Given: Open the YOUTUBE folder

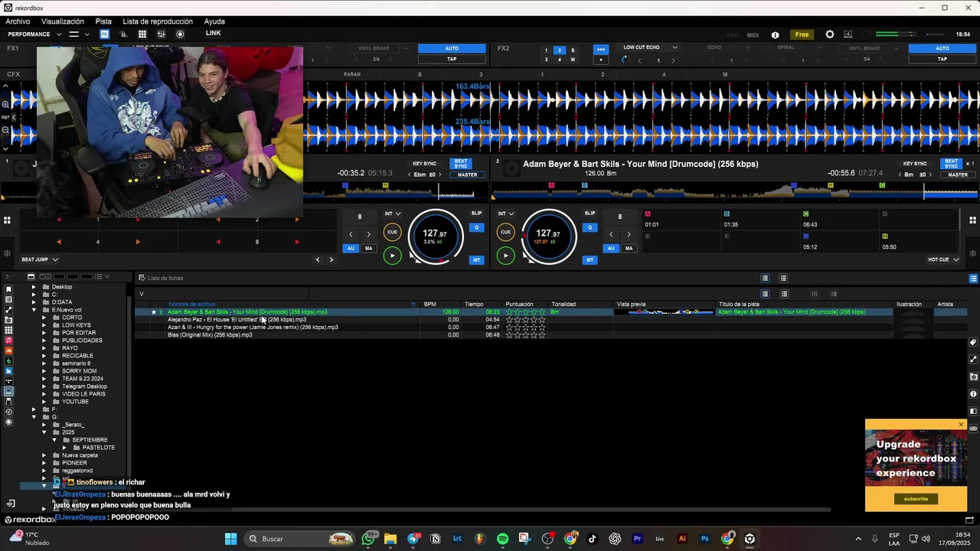Looking at the screenshot, I should point(75,402).
